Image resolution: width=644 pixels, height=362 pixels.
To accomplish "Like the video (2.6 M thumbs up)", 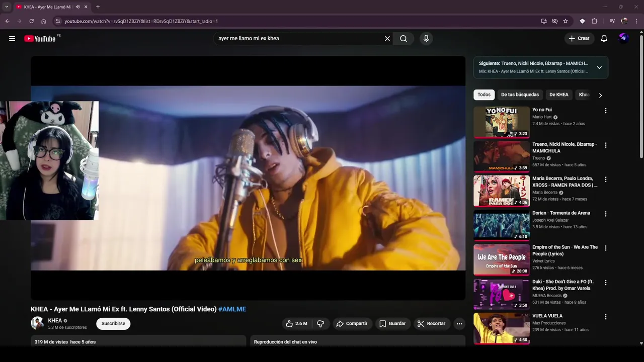I will point(296,324).
